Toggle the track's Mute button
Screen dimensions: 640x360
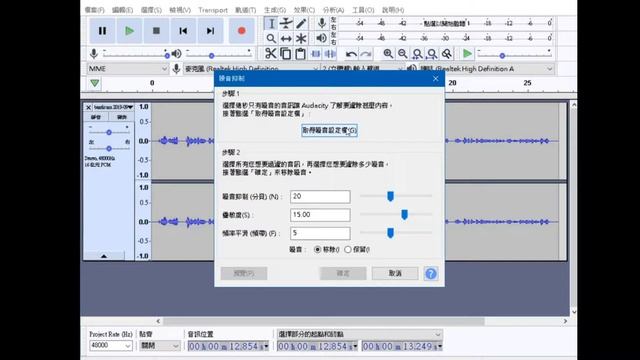point(96,117)
